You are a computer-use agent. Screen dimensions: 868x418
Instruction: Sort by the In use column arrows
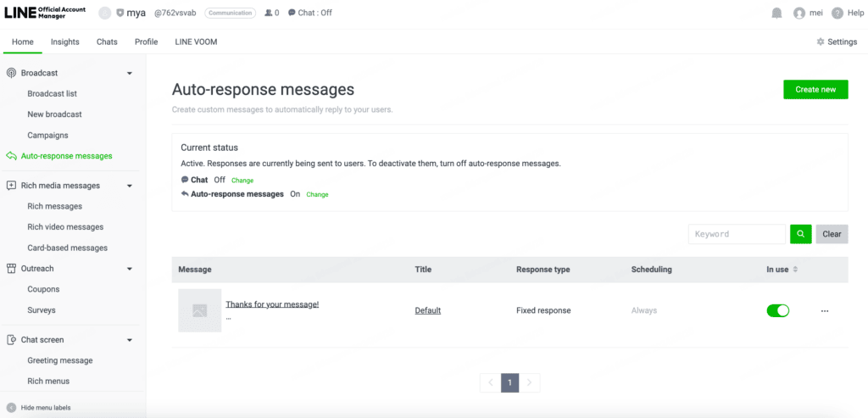(x=795, y=270)
